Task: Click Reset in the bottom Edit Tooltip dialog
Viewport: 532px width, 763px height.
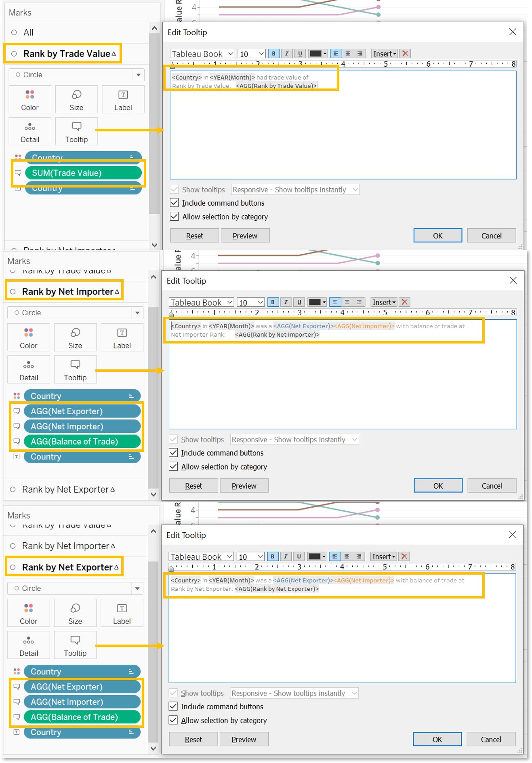Action: coord(193,739)
